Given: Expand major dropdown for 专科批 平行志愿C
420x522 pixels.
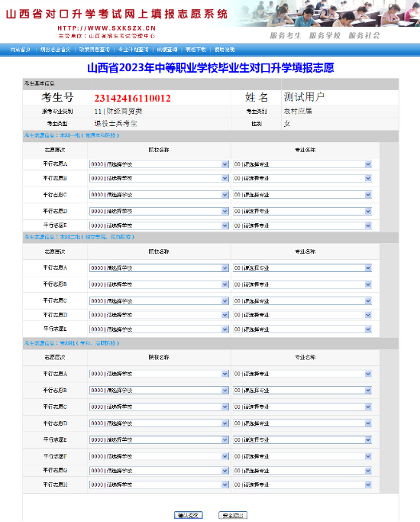Looking at the screenshot, I should [x=302, y=407].
